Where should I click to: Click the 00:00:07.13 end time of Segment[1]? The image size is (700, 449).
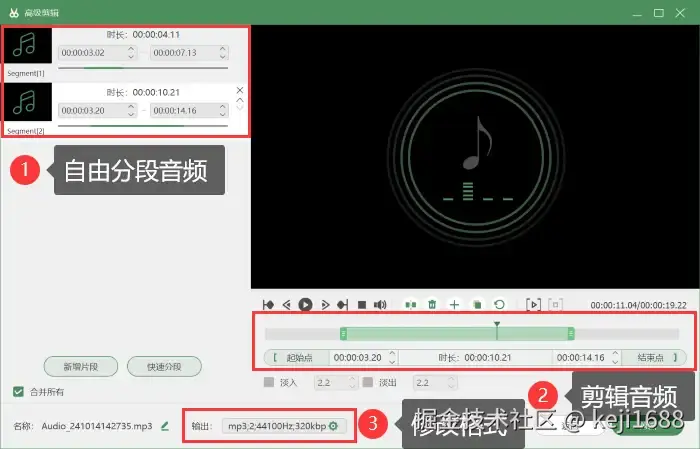click(184, 53)
